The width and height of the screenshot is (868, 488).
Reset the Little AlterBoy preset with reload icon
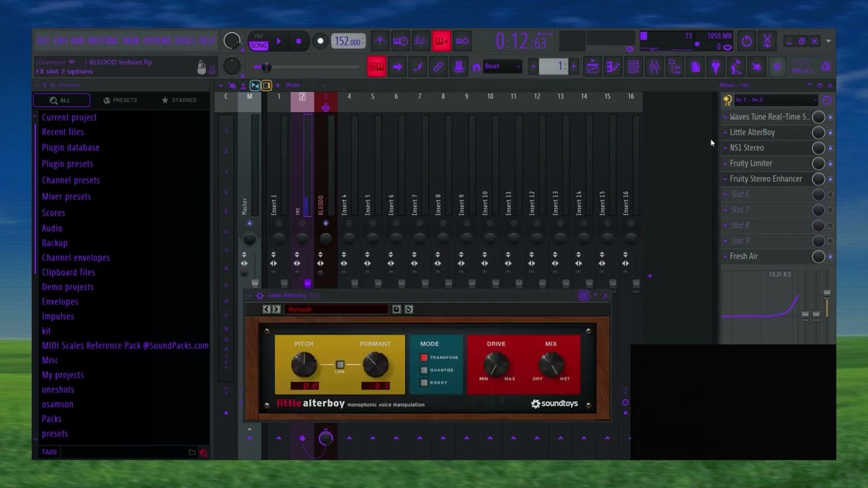[x=408, y=309]
